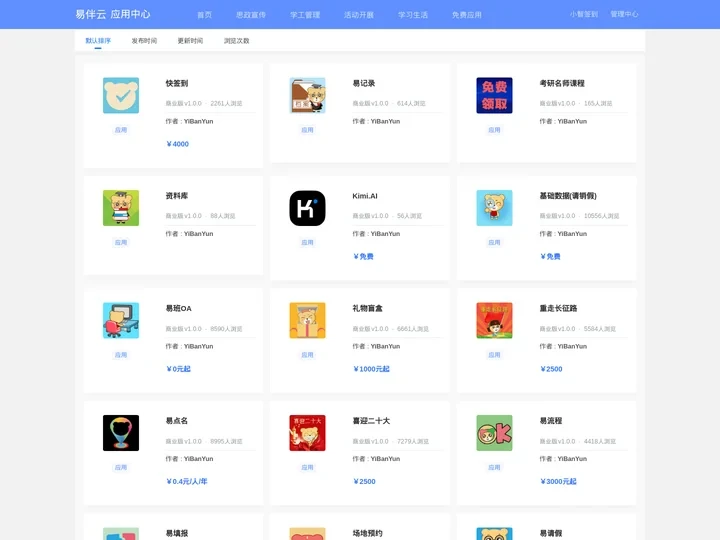Click the 应用 tag under 快签到 icon
Viewport: 720px width, 540px height.
(x=121, y=130)
